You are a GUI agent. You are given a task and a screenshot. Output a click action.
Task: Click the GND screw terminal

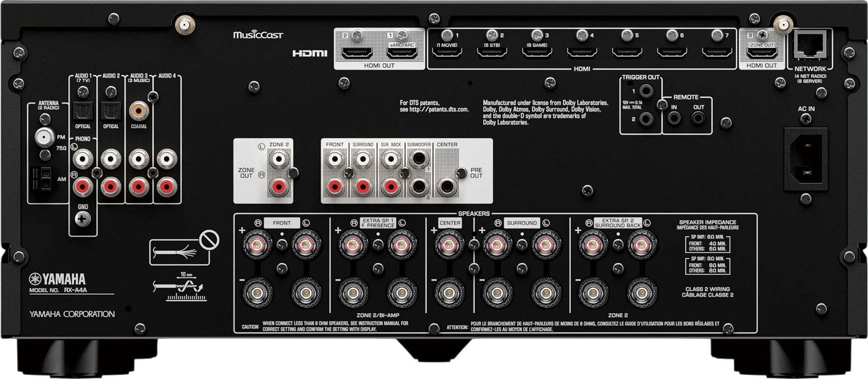(x=83, y=218)
